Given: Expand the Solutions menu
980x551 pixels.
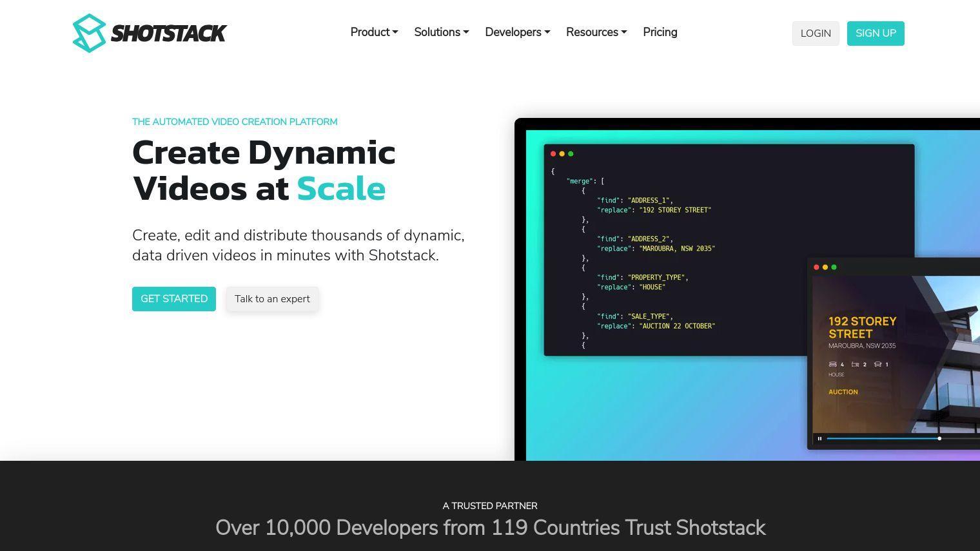Looking at the screenshot, I should pos(441,32).
